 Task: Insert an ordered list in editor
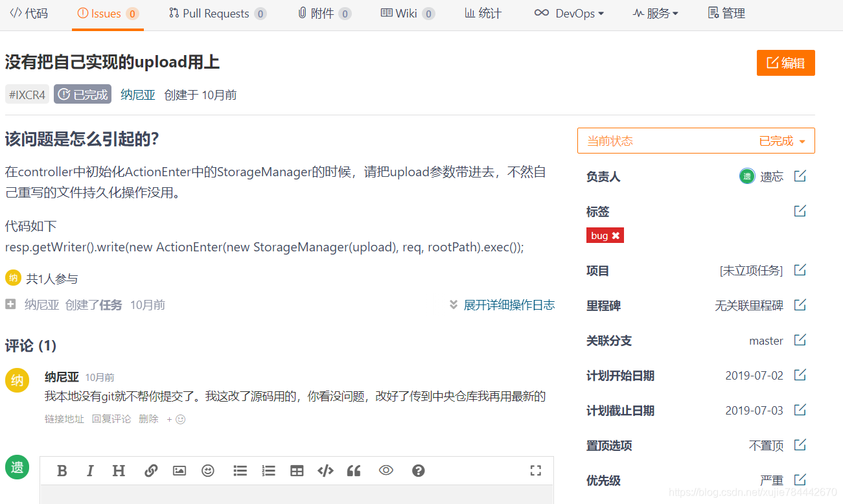(268, 471)
